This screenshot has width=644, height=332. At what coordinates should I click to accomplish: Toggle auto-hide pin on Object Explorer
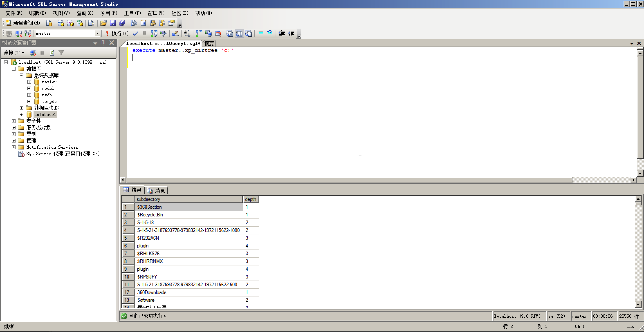[103, 43]
